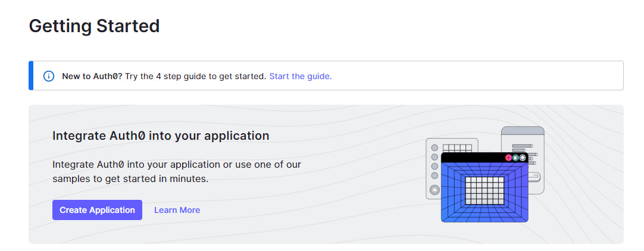Click the concentric ring icon in the left gray panel
The height and width of the screenshot is (251, 644).
pos(434,190)
